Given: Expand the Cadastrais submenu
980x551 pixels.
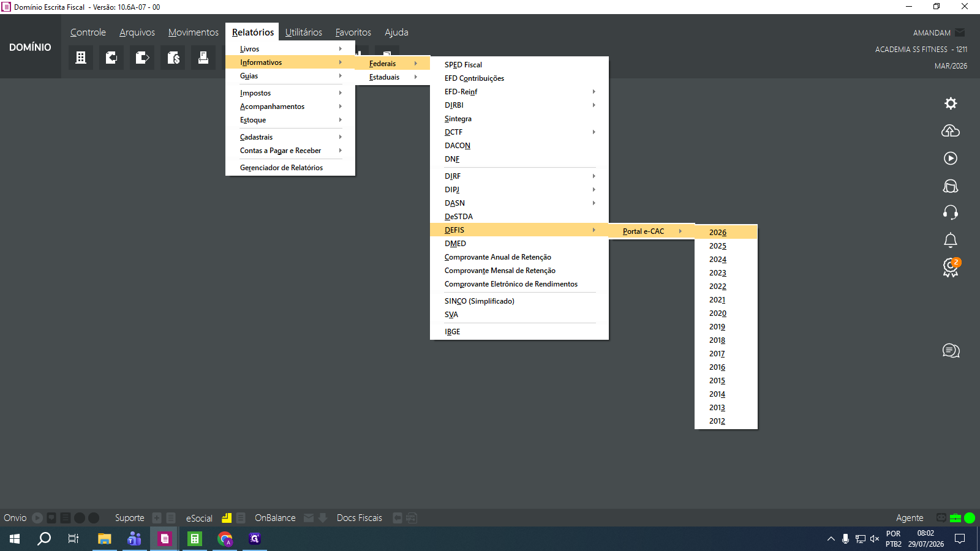Looking at the screenshot, I should coord(290,137).
